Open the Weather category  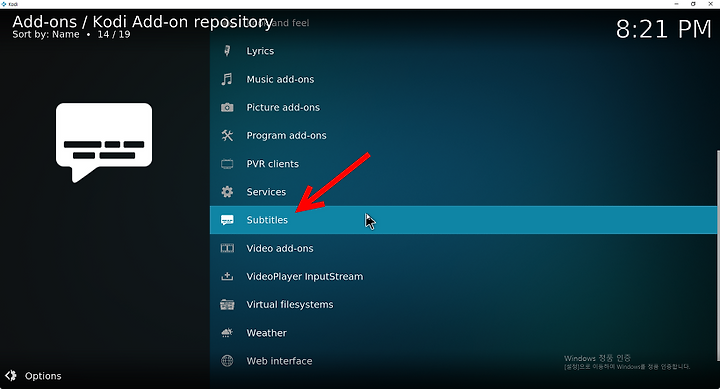point(463,333)
